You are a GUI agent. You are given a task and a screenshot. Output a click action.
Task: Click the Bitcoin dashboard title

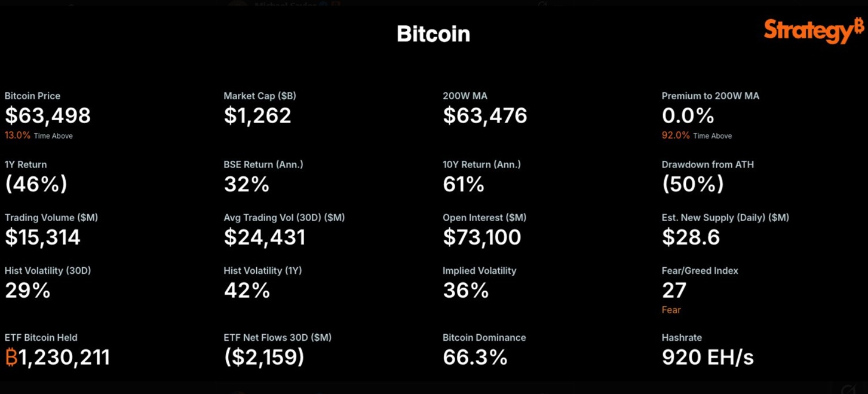point(433,33)
